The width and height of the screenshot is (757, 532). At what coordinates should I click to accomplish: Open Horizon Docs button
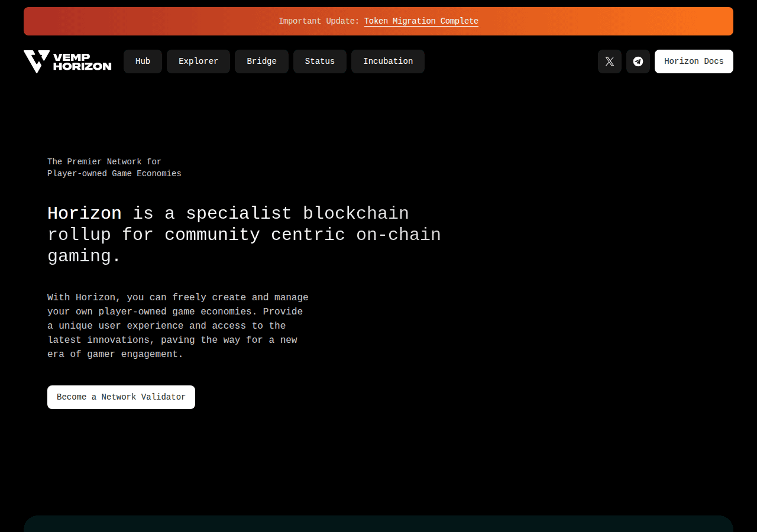pyautogui.click(x=694, y=61)
